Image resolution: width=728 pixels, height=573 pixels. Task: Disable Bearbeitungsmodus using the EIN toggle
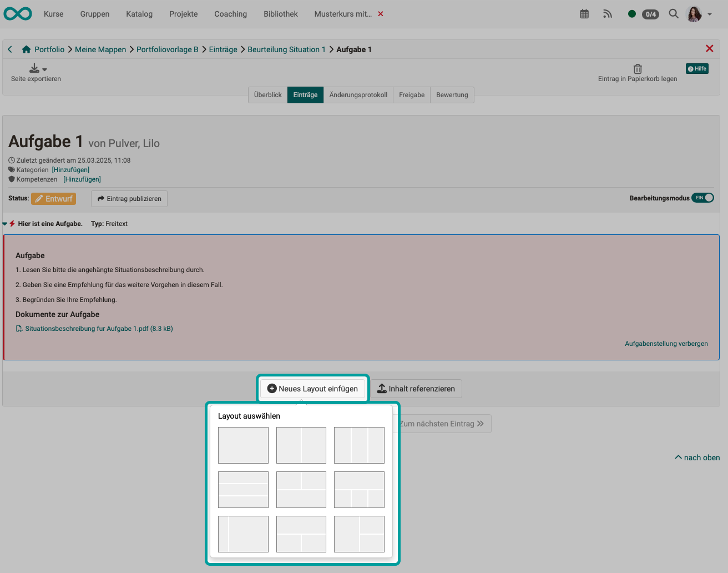coord(702,197)
